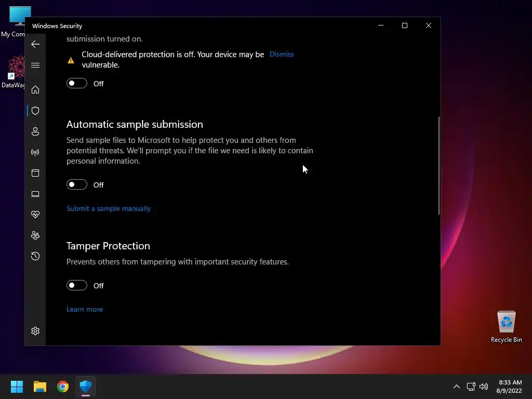Click the Tamper Protection heading
The width and height of the screenshot is (532, 399).
pos(108,246)
